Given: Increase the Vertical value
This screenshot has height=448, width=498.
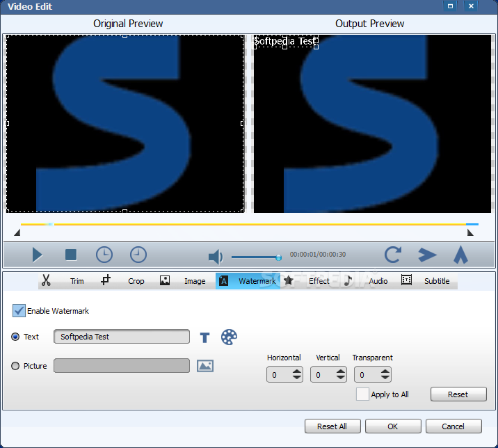Looking at the screenshot, I should click(x=341, y=371).
